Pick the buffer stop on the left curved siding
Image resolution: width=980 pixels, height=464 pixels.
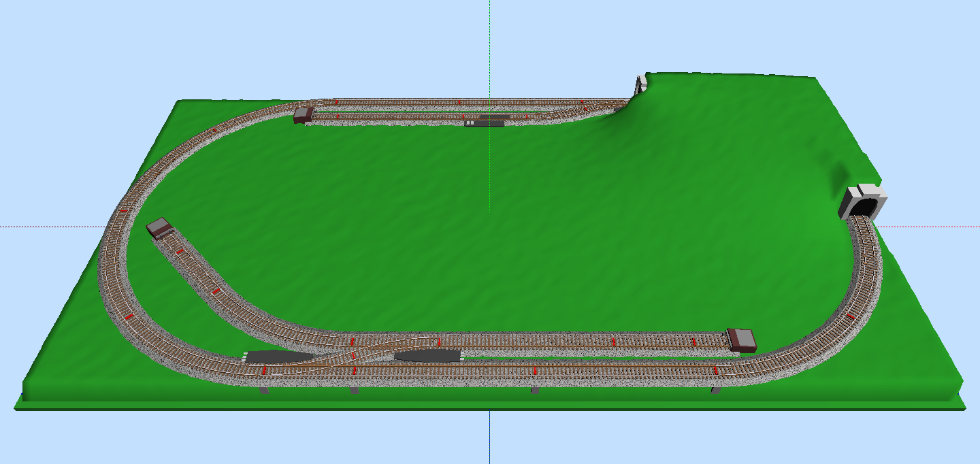tap(160, 228)
